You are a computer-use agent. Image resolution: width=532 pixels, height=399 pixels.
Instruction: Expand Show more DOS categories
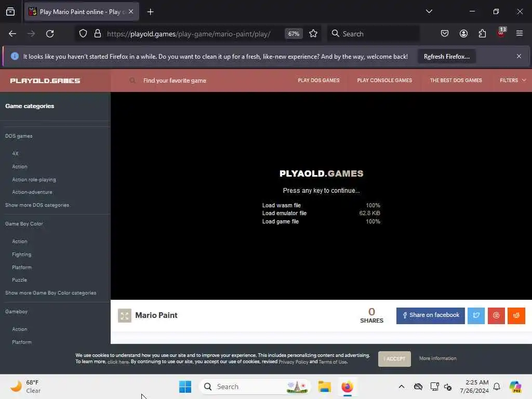click(37, 205)
